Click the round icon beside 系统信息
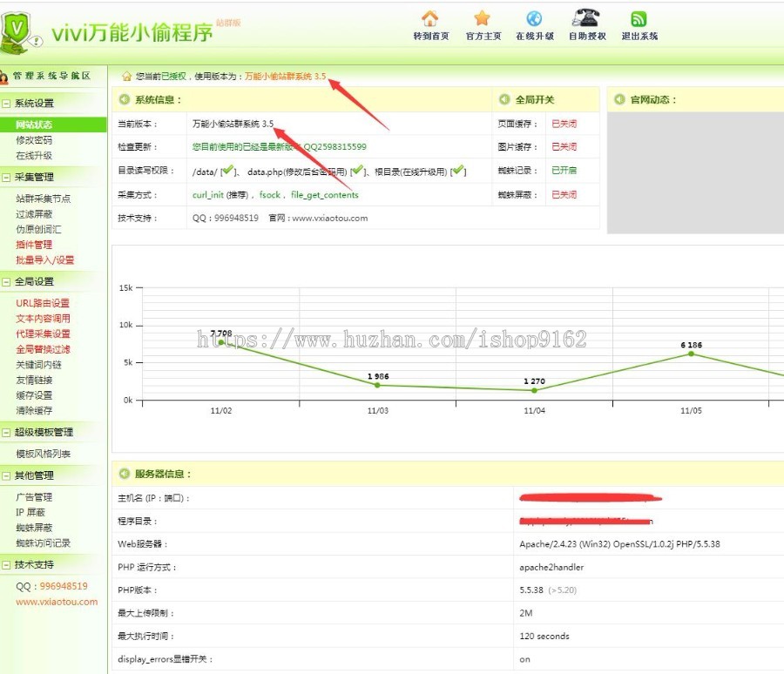This screenshot has height=674, width=784. point(124,99)
